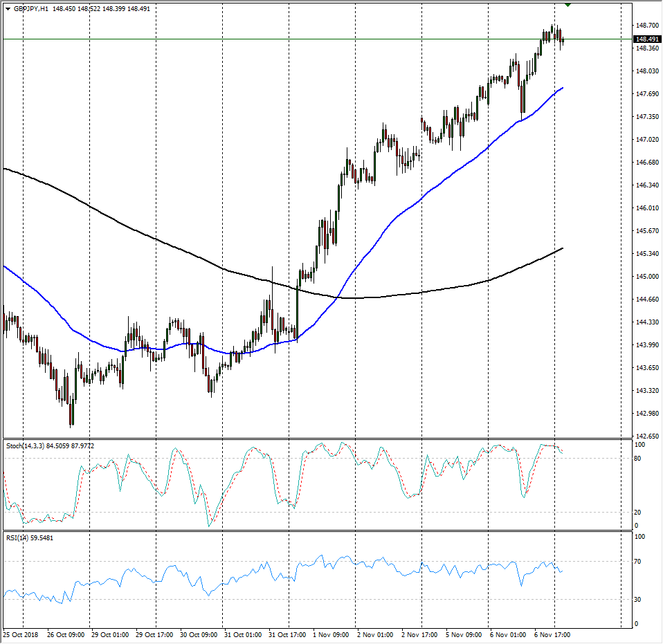Image resolution: width=663 pixels, height=644 pixels.
Task: Click the current price label 148.491
Action: (648, 39)
